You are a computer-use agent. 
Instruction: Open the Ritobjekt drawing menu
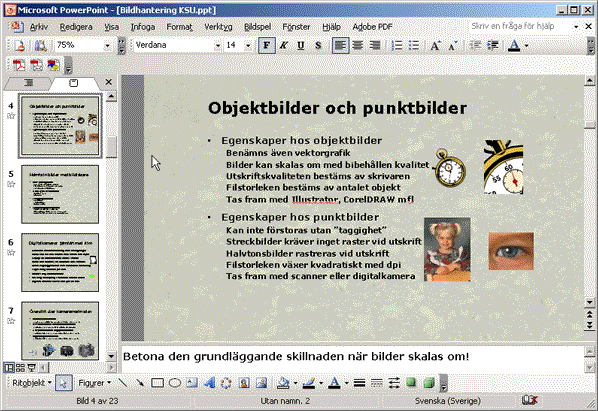pos(32,383)
